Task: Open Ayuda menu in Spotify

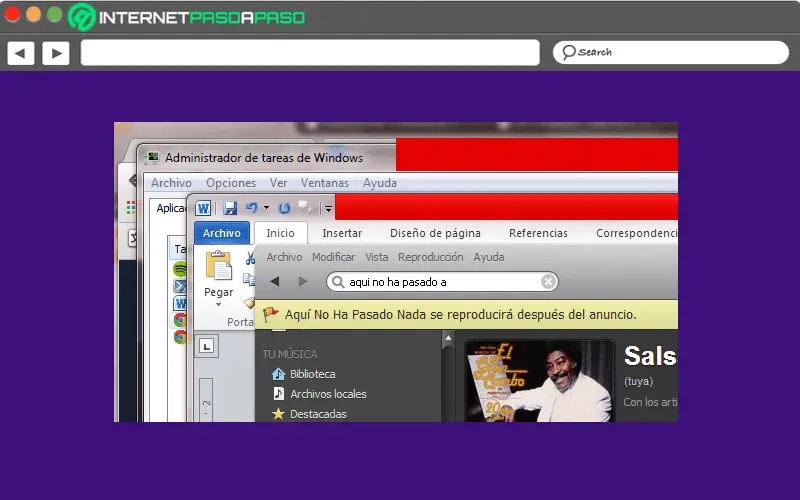Action: point(488,257)
